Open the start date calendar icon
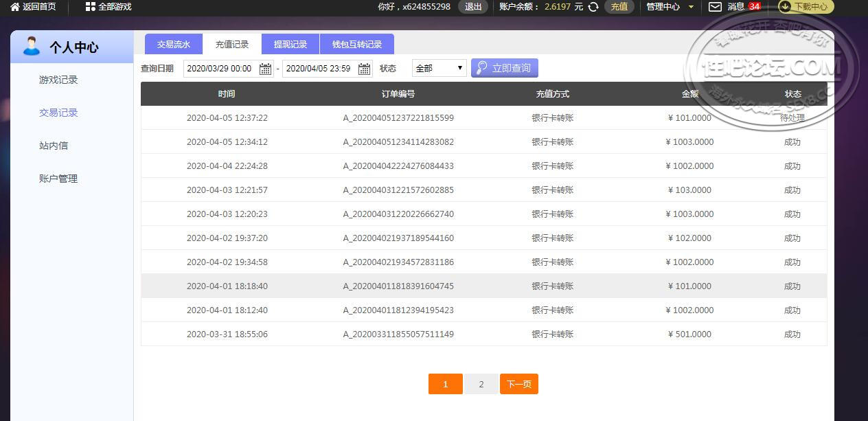Image resolution: width=868 pixels, height=421 pixels. 265,69
